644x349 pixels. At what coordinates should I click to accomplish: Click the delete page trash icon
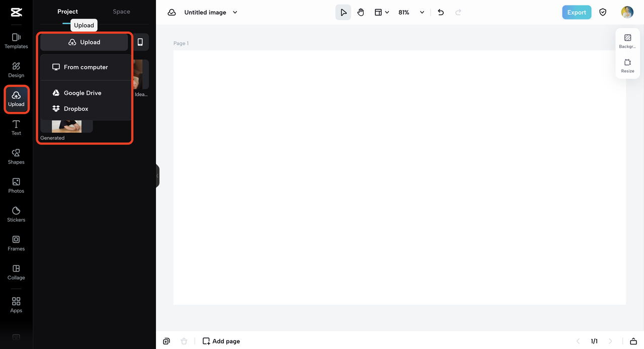click(x=184, y=341)
